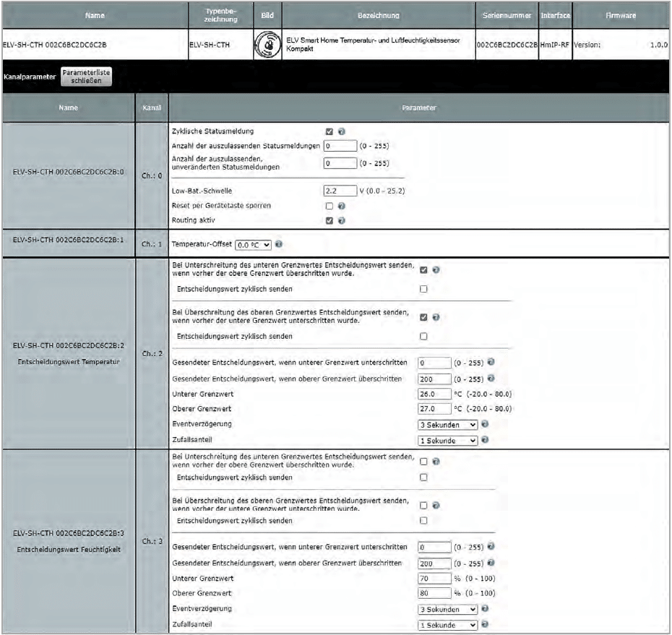Screen dimensions: 672x635
Task: Enable Ch. 3 second zyklisch senden checkbox
Action: [423, 521]
